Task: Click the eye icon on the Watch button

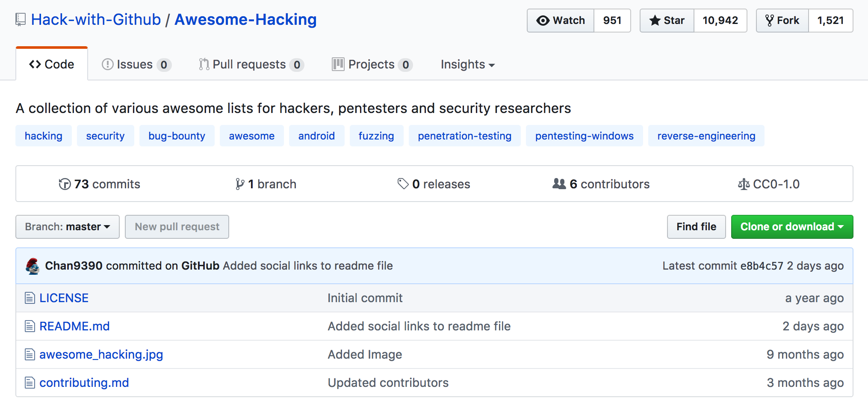Action: [543, 20]
